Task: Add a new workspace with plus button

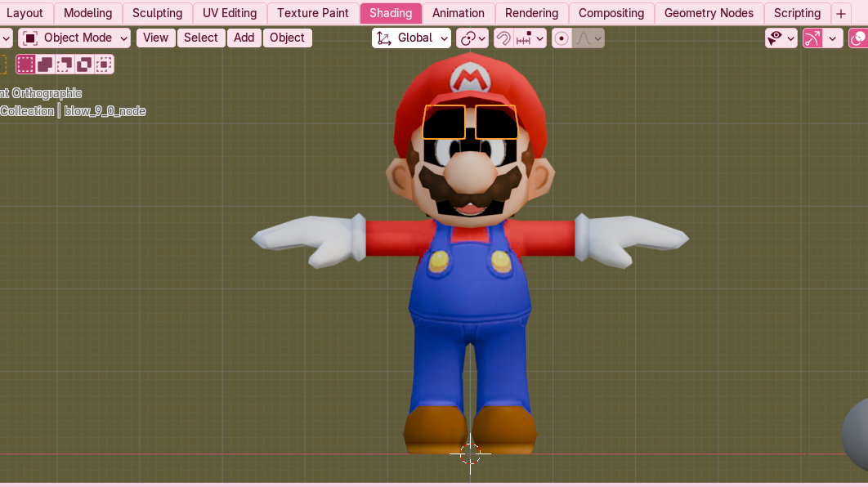Action: 841,13
